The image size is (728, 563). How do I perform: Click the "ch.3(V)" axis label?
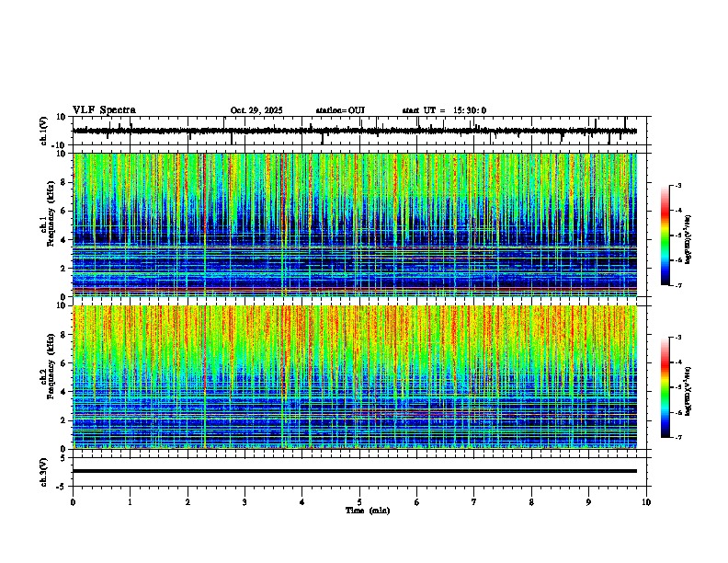[44, 472]
